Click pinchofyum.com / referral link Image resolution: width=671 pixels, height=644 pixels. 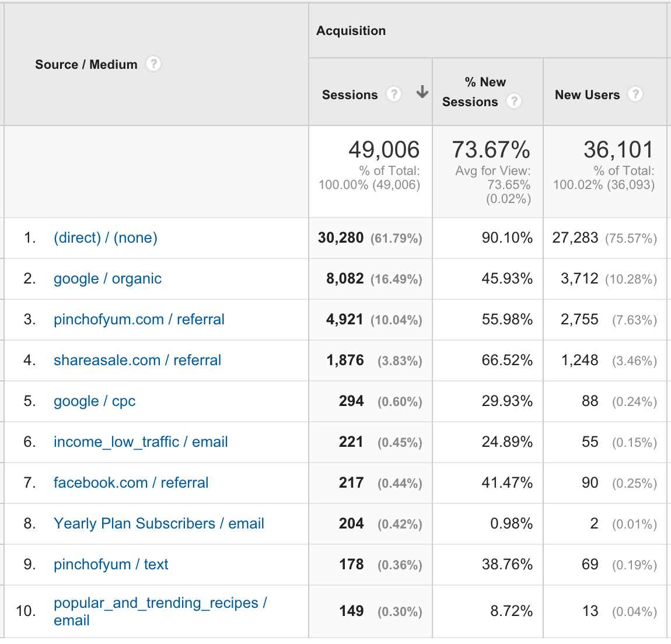(139, 320)
